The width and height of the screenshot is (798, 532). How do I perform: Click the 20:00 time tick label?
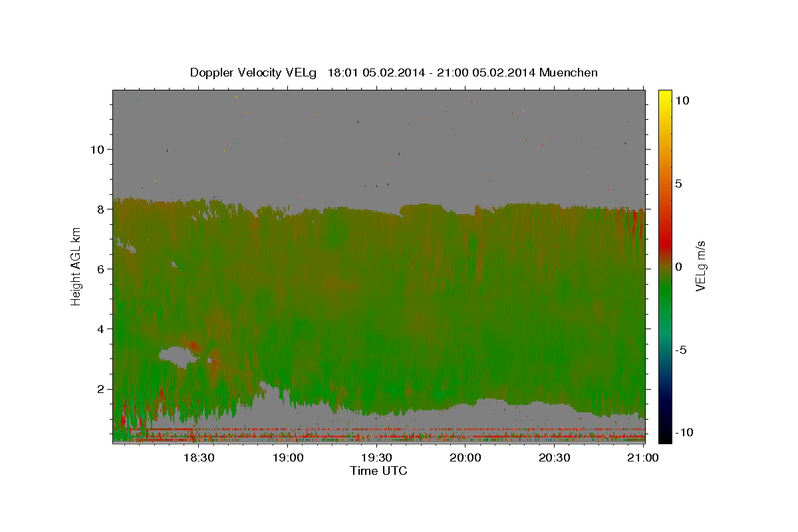coord(465,458)
